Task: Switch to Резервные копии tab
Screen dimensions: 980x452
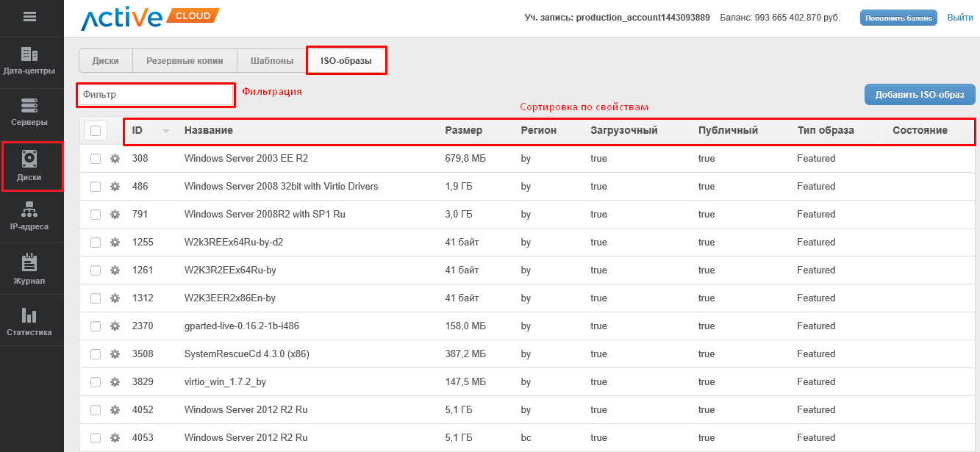Action: tap(184, 61)
